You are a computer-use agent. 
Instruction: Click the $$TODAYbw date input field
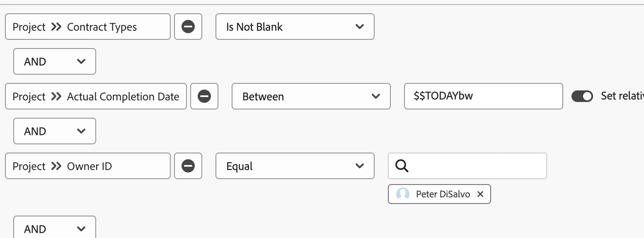[x=483, y=97]
